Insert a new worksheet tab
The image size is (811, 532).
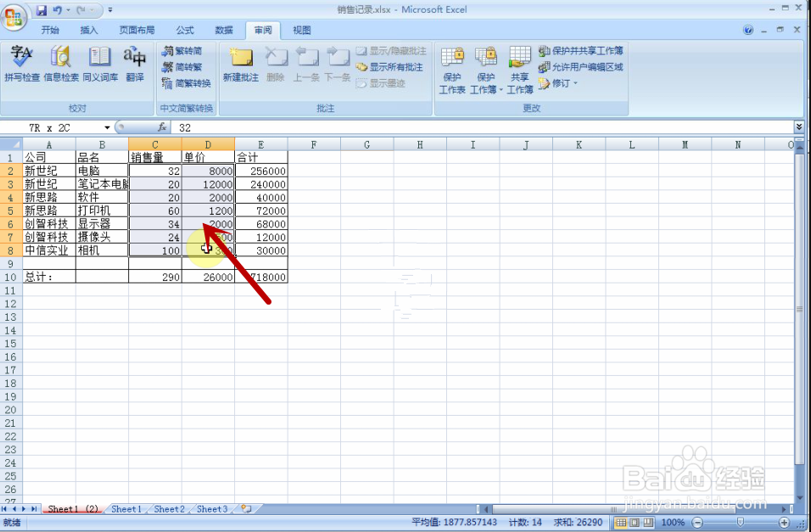[247, 509]
